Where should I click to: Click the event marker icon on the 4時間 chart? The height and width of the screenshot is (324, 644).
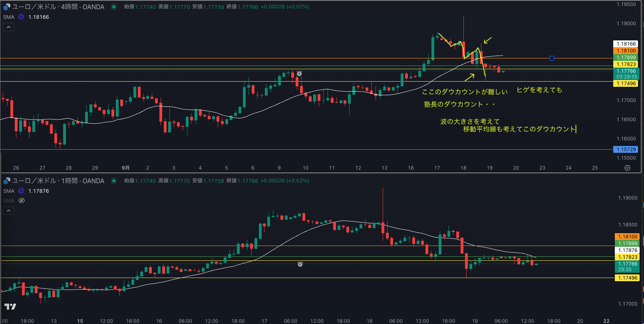pos(299,74)
